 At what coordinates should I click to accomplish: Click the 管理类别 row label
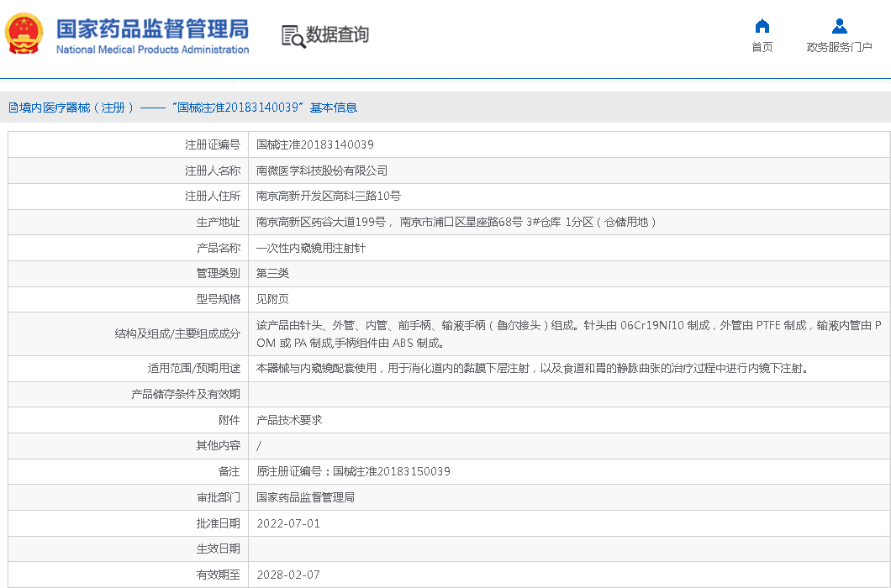click(x=219, y=273)
